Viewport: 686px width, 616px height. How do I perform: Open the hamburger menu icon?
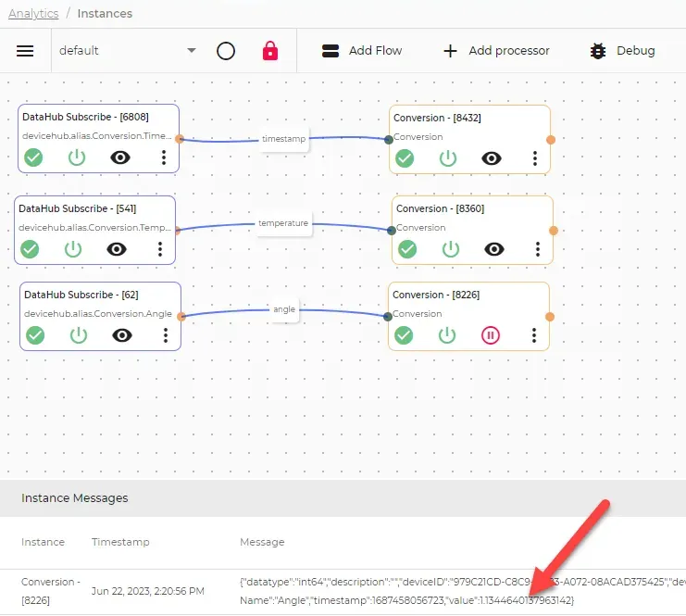pyautogui.click(x=25, y=51)
